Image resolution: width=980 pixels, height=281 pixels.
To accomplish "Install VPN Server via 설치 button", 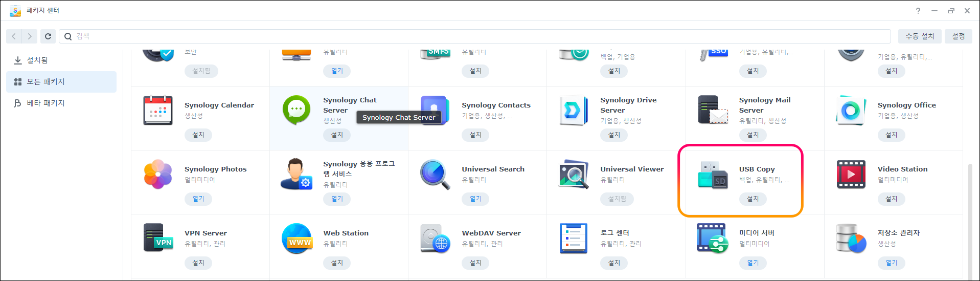I will 198,263.
